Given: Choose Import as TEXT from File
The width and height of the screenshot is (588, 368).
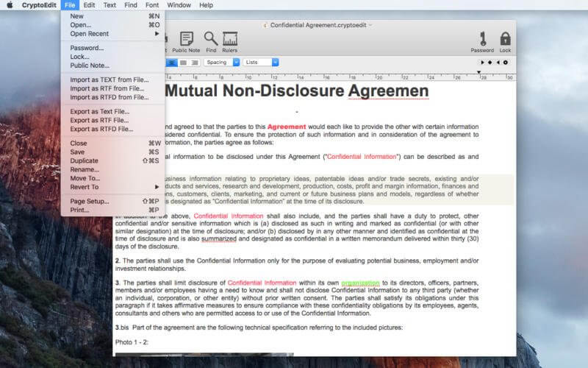Looking at the screenshot, I should click(x=109, y=79).
